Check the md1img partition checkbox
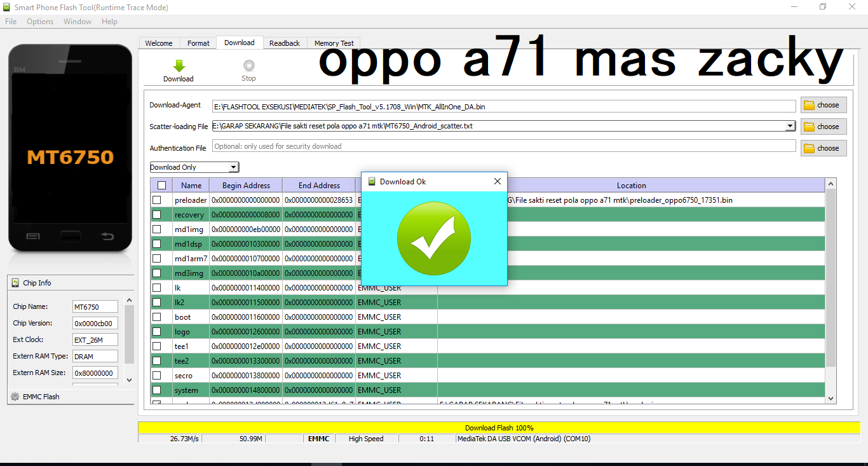 [156, 230]
